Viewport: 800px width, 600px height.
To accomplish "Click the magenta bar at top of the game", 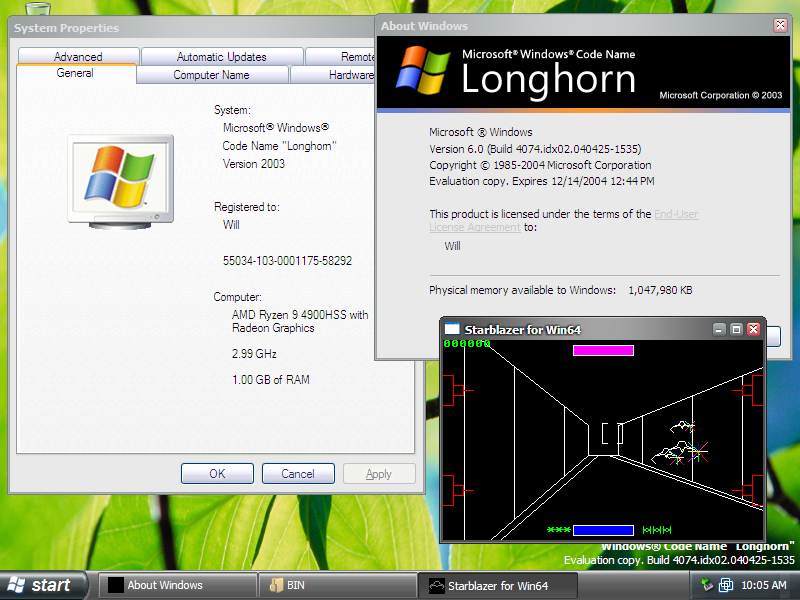I will (603, 350).
